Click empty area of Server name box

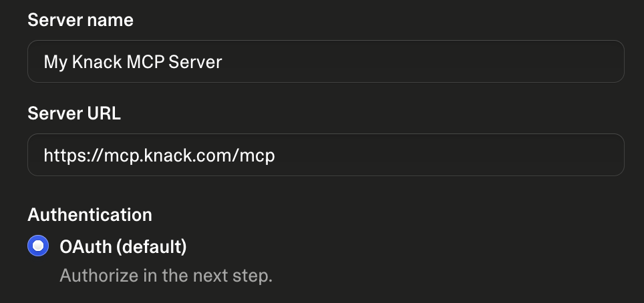click(x=423, y=61)
